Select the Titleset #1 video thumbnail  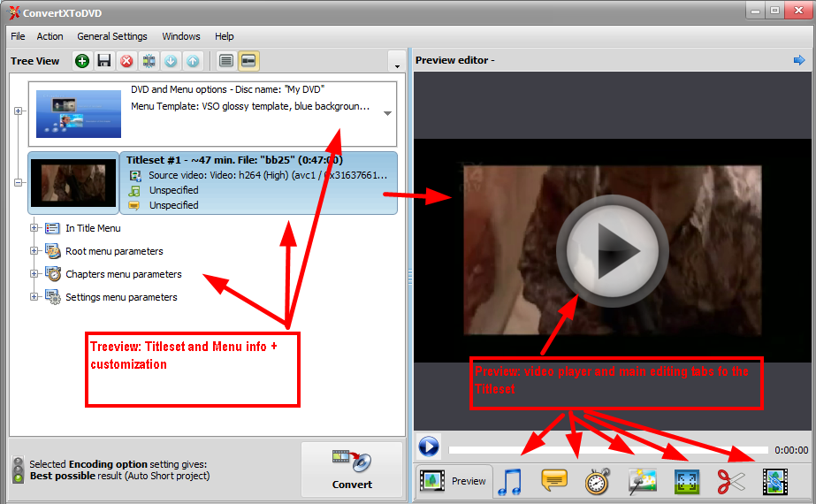pos(73,183)
